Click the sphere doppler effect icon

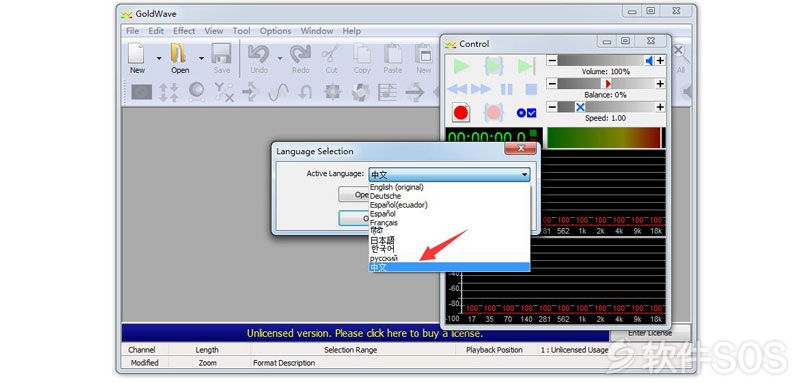point(196,92)
